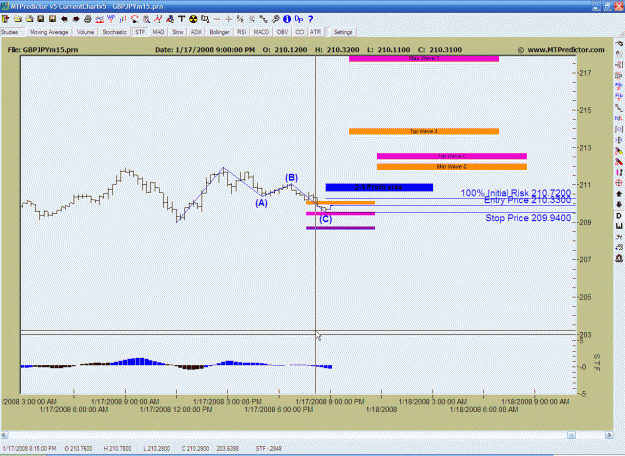The height and width of the screenshot is (456, 625).
Task: Click the blue 2-3 Profit area bar
Action: coord(379,187)
